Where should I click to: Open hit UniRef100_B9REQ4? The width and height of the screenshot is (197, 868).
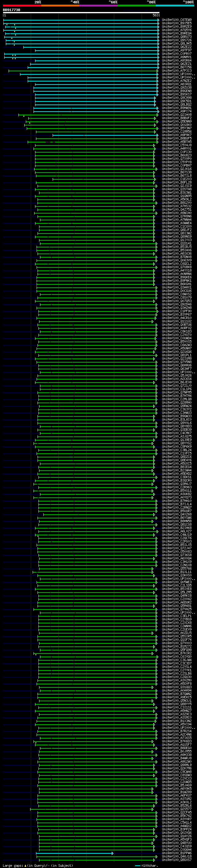click(177, 33)
